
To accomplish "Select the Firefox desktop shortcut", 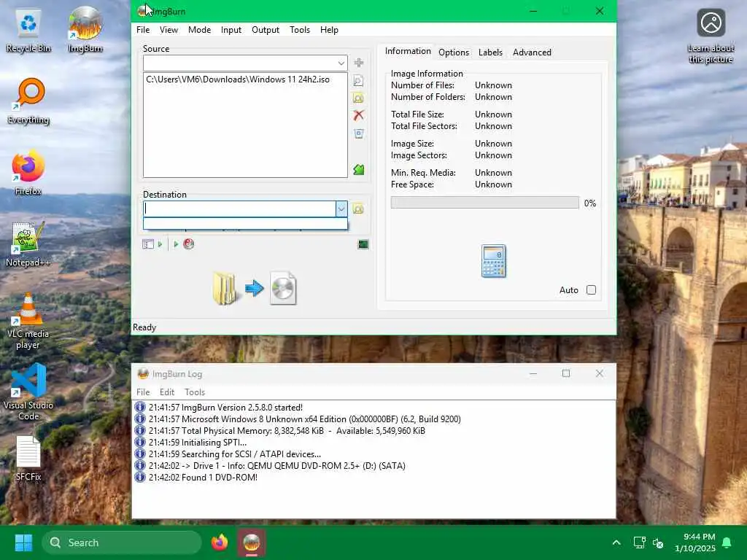I will click(28, 173).
